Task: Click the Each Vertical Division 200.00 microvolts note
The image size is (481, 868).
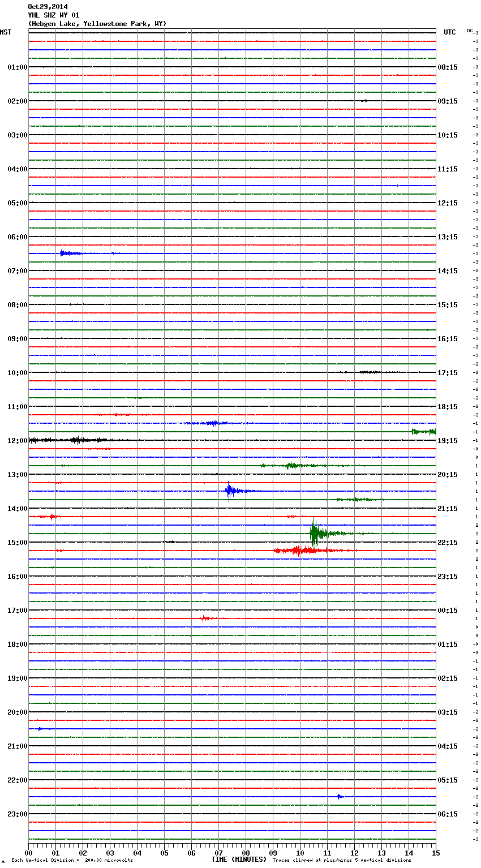Action: coord(72,860)
